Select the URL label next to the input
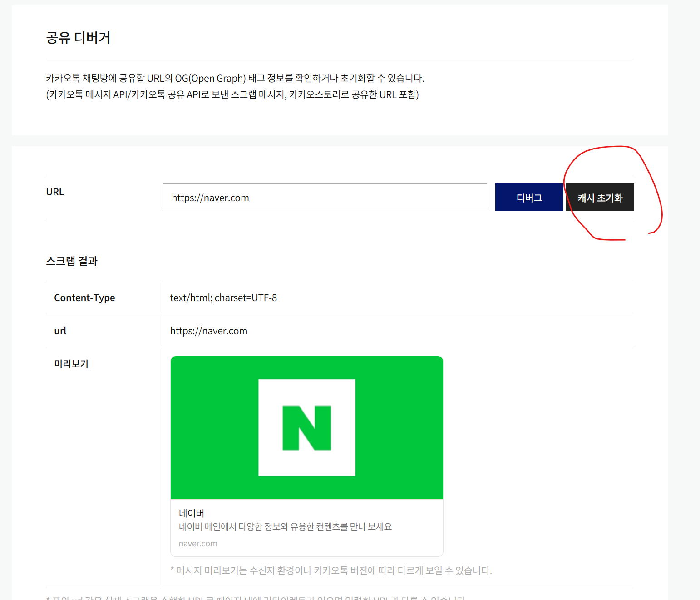 [55, 192]
